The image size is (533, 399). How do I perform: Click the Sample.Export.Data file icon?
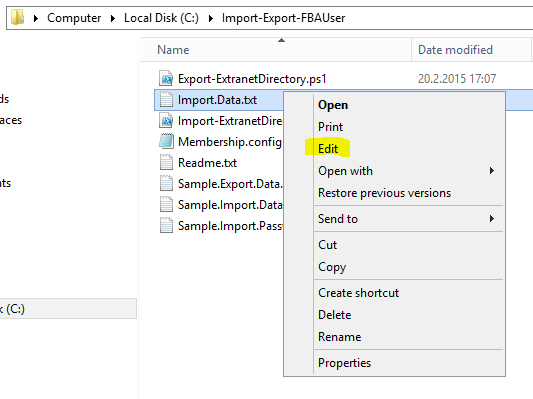pos(166,184)
